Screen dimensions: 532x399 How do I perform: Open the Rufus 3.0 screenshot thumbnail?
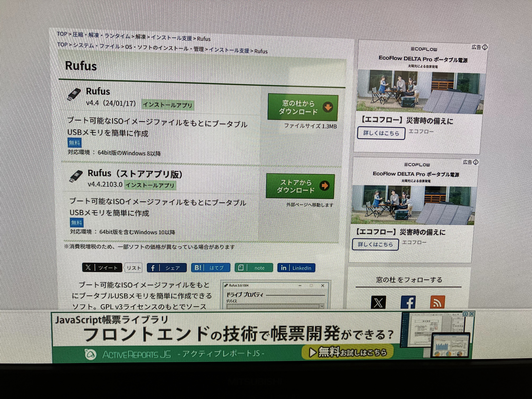tap(276, 295)
